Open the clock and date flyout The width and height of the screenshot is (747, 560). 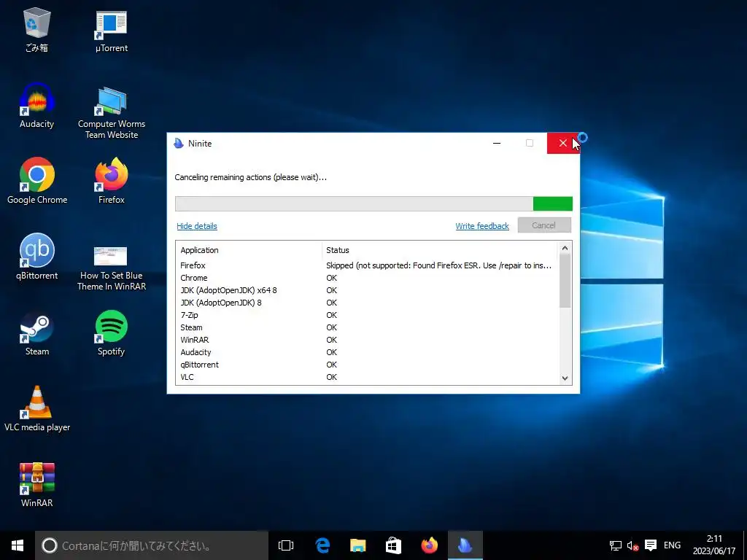[x=714, y=545]
